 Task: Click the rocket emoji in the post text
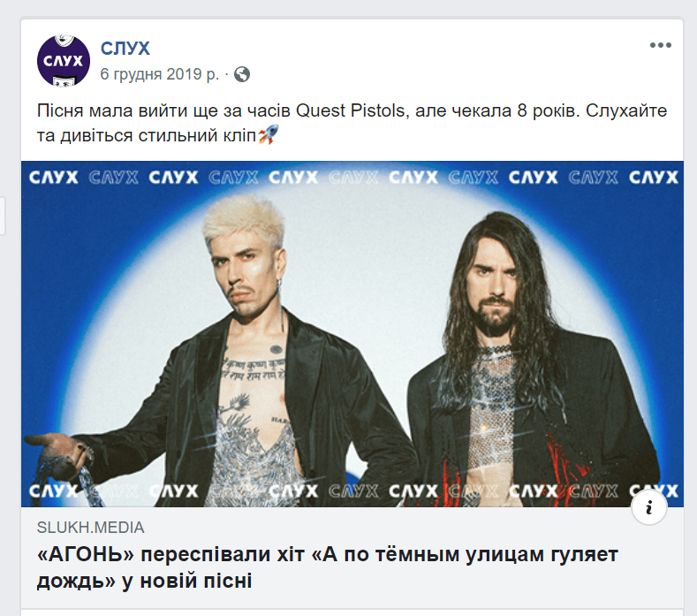point(269,134)
